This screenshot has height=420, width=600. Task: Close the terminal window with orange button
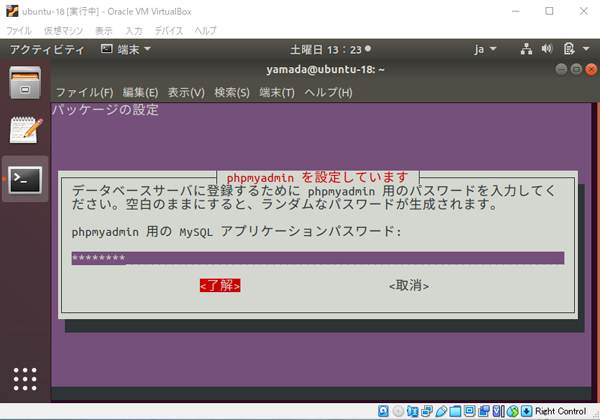591,69
